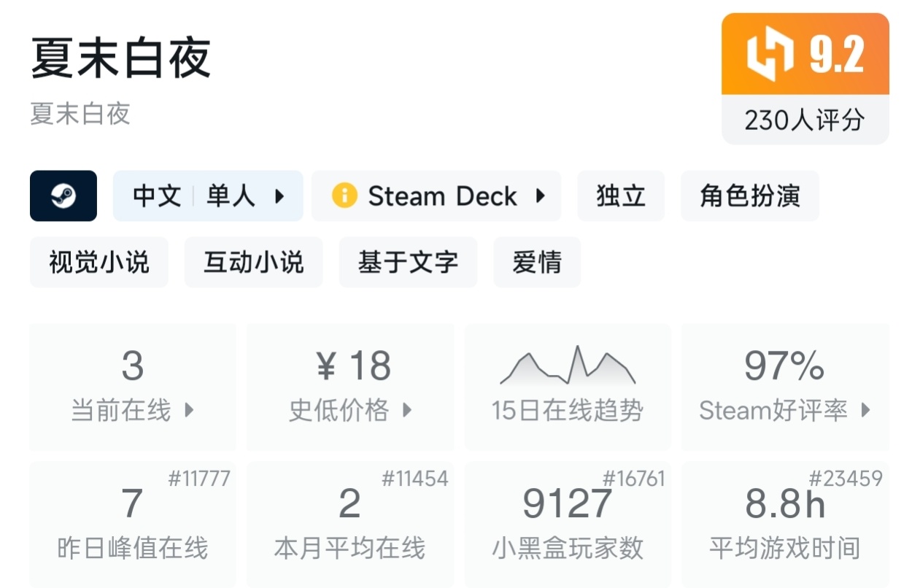
Task: Expand the Steam好评率 details arrow
Action: pyautogui.click(x=865, y=410)
